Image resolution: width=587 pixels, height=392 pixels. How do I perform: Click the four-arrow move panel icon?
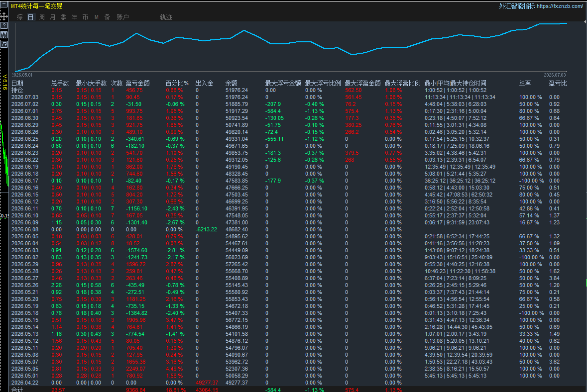pyautogui.click(x=4, y=16)
